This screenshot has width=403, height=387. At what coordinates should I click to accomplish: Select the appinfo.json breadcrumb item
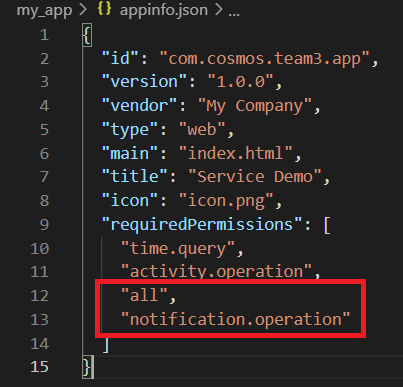tap(164, 10)
